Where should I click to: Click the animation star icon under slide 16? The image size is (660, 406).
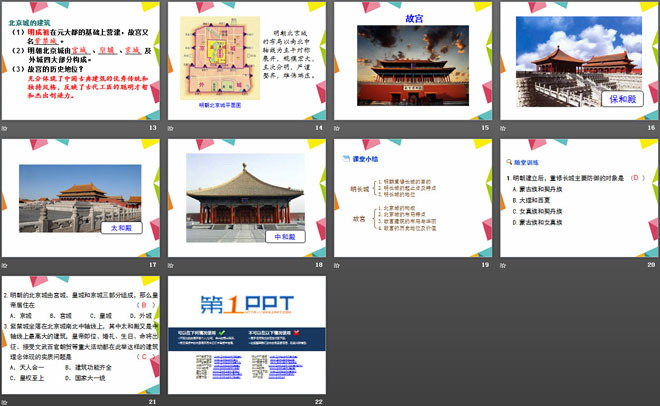tap(503, 128)
